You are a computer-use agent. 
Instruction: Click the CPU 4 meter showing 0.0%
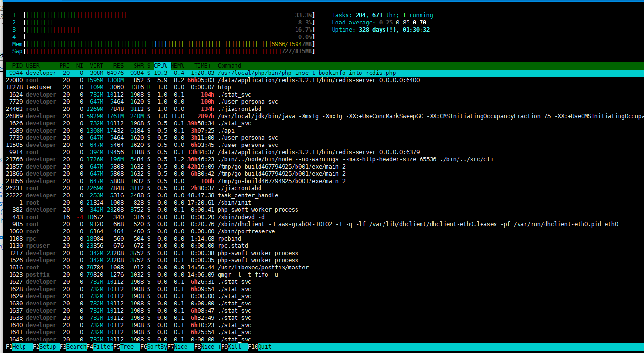169,37
